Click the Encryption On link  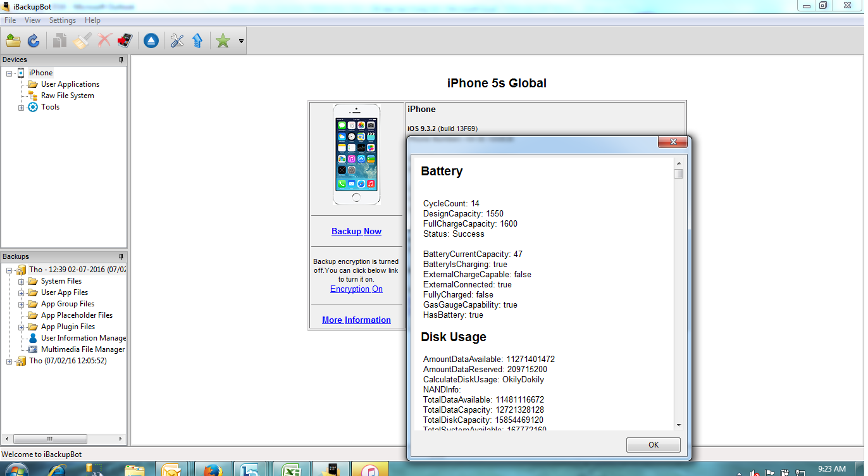pyautogui.click(x=357, y=289)
